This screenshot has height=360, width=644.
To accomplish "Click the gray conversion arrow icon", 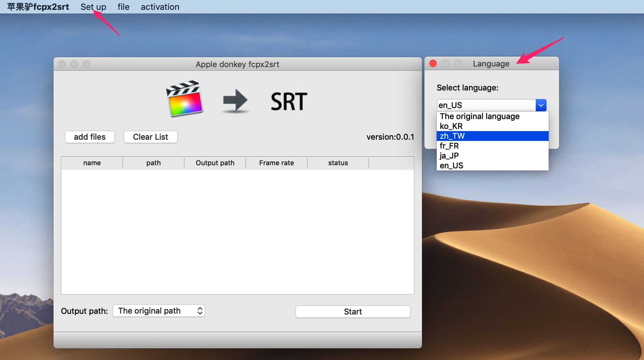I will coord(235,101).
